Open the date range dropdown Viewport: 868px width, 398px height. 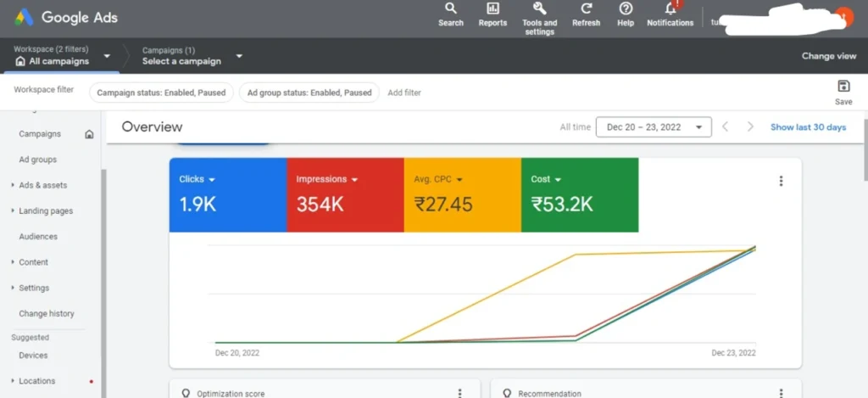click(653, 127)
